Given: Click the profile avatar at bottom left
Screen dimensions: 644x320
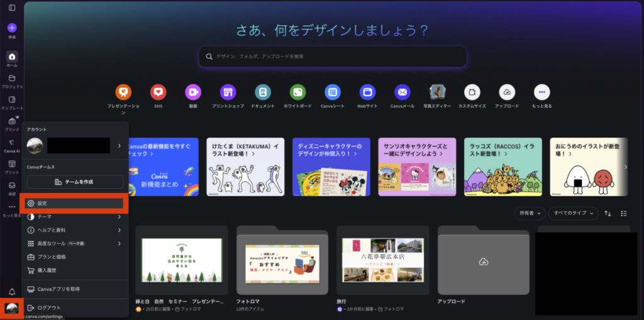Looking at the screenshot, I should tap(11, 307).
